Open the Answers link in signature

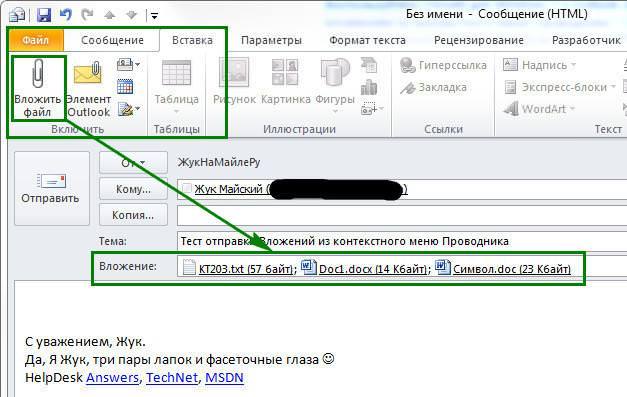point(112,378)
